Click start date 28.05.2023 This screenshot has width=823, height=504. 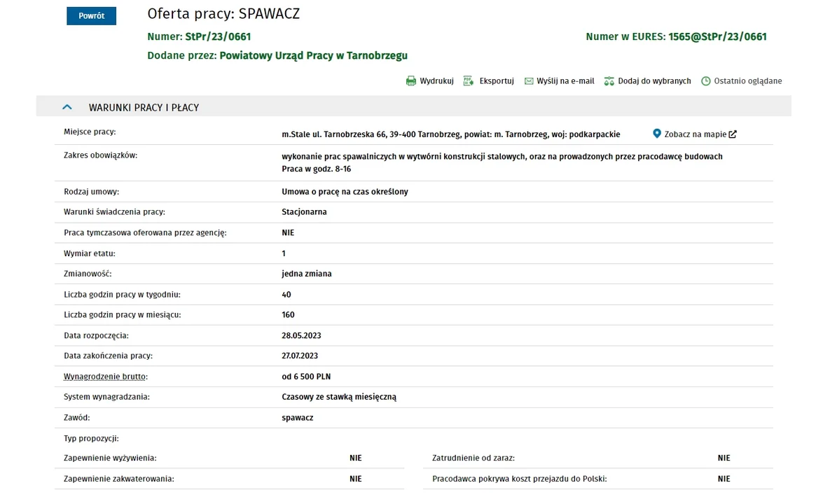[x=301, y=336]
